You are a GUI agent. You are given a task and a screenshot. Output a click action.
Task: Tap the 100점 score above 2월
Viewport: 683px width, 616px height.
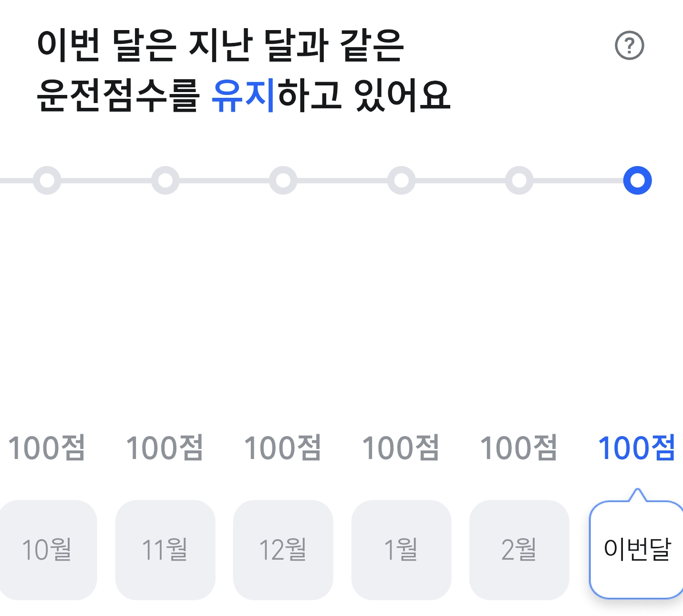pyautogui.click(x=519, y=448)
